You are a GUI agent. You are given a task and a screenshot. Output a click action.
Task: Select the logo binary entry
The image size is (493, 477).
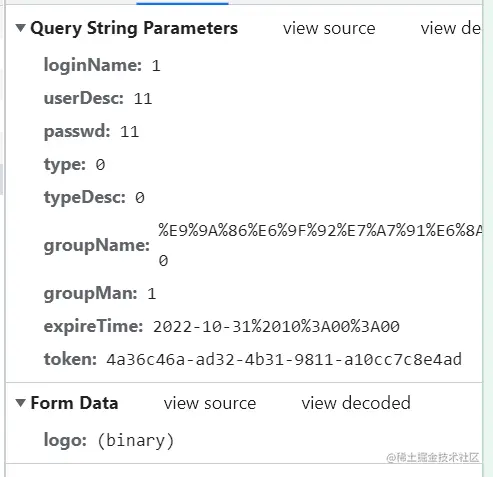pyautogui.click(x=109, y=440)
